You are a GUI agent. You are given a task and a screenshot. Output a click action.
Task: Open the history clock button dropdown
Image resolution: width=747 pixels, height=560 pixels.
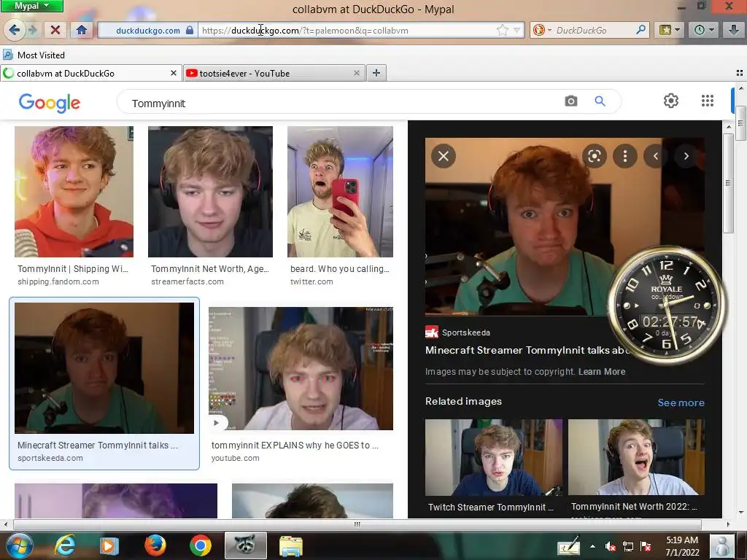[x=704, y=30]
